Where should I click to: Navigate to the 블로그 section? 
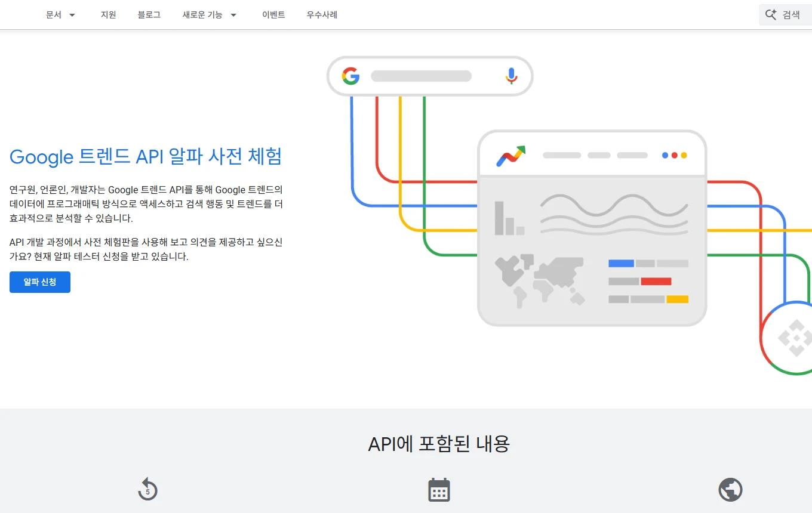click(x=149, y=14)
